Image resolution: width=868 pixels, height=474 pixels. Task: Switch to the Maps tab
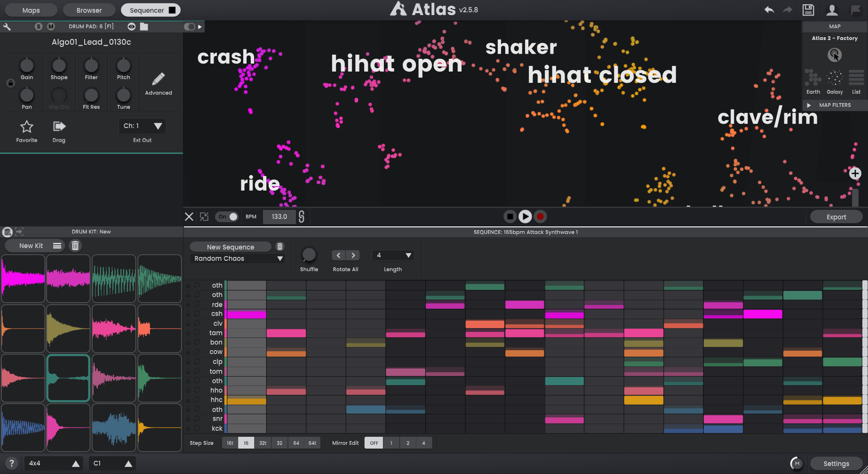tap(31, 10)
